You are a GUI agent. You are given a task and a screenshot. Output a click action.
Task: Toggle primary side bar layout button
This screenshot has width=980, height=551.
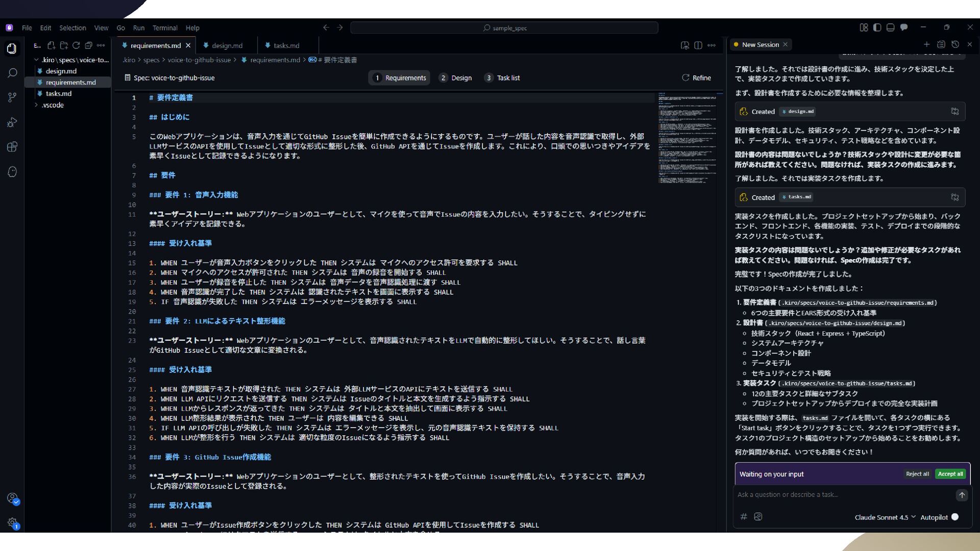tap(877, 28)
